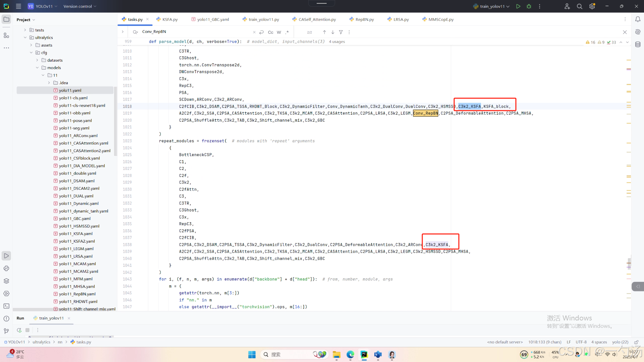
Task: Open yolo11_KSFA.yaml in project tree
Action: coord(75,234)
